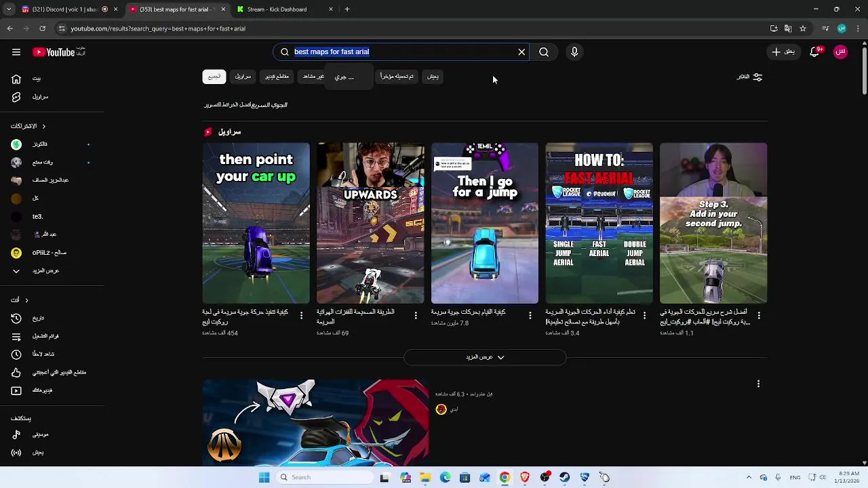Open the browser three-dot menu
The width and height of the screenshot is (868, 488).
coord(858,28)
